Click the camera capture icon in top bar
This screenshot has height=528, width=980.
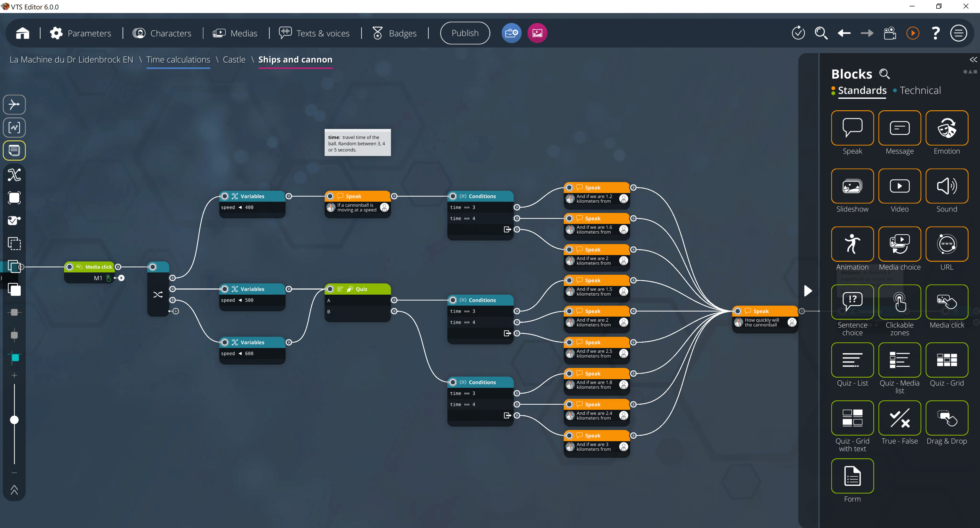890,33
